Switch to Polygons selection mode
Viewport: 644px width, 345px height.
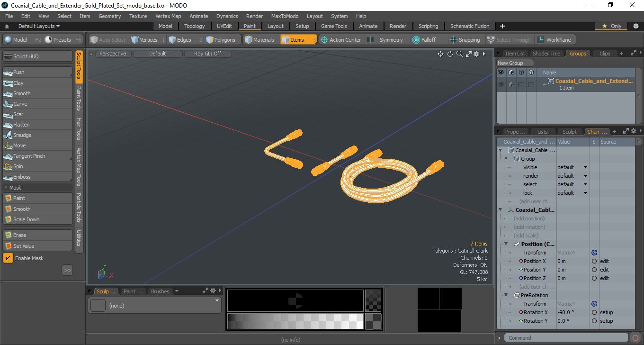223,40
